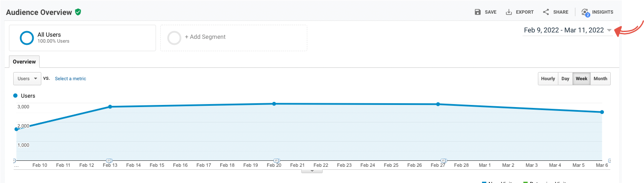Click the Export download icon
Screen dimensions: 644x183
pos(509,12)
